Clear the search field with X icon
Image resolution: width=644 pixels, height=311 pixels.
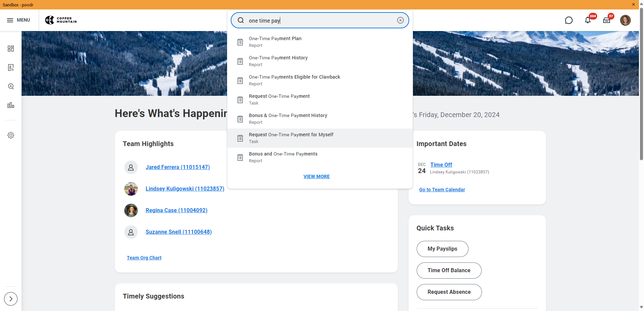[400, 20]
